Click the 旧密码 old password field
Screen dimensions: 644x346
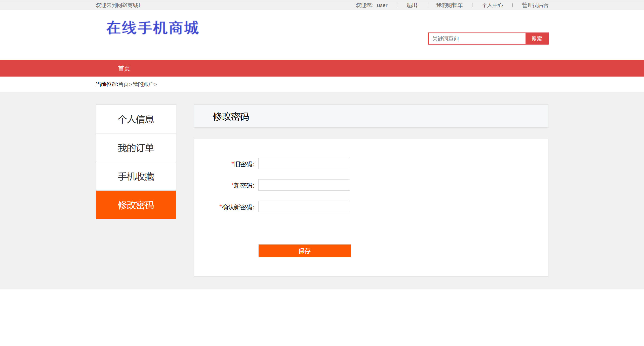(304, 163)
